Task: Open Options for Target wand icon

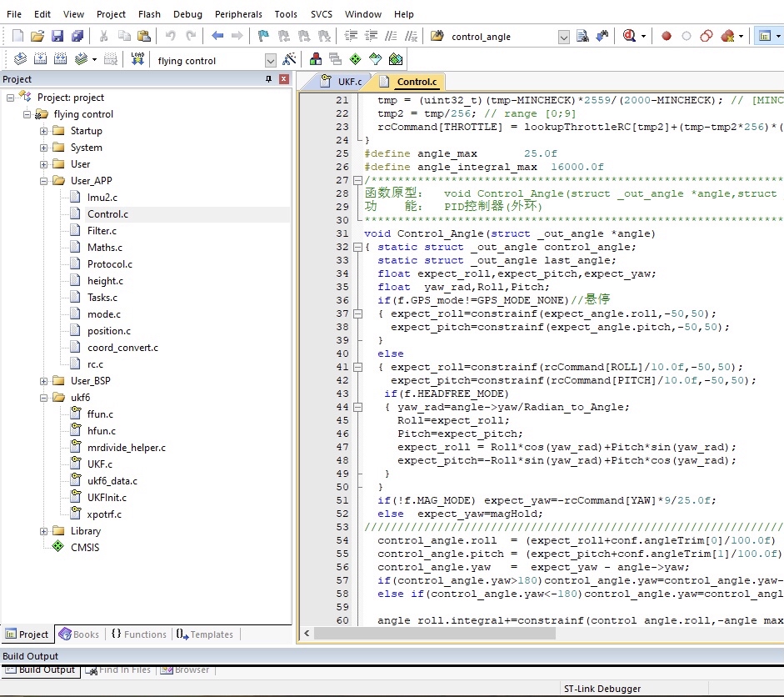Action: [x=289, y=59]
